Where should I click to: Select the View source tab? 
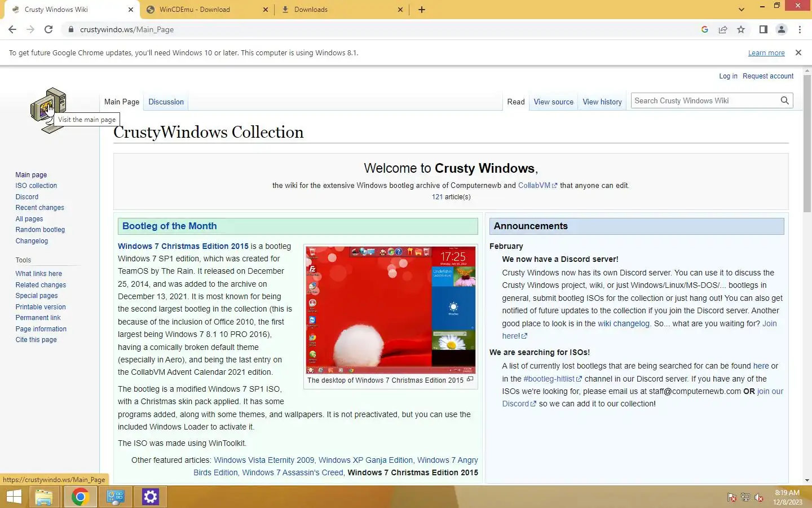(x=553, y=102)
